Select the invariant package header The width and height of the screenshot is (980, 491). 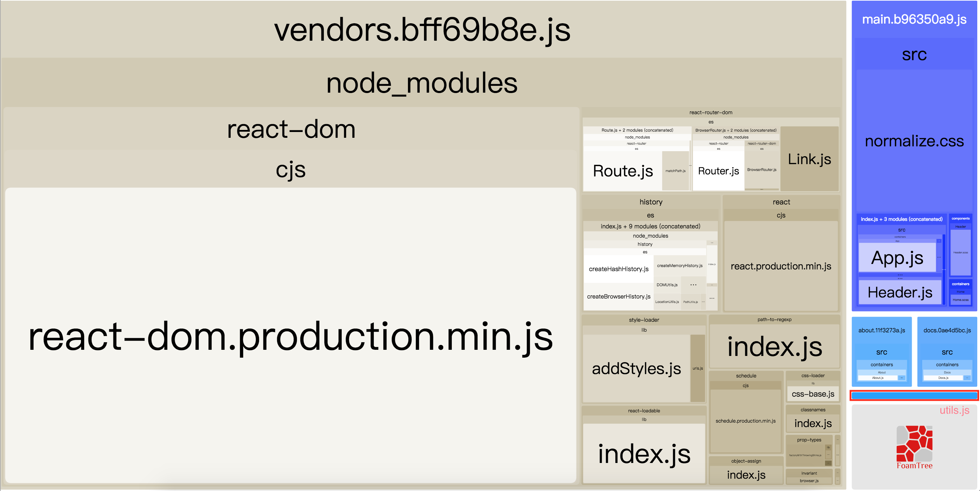809,473
